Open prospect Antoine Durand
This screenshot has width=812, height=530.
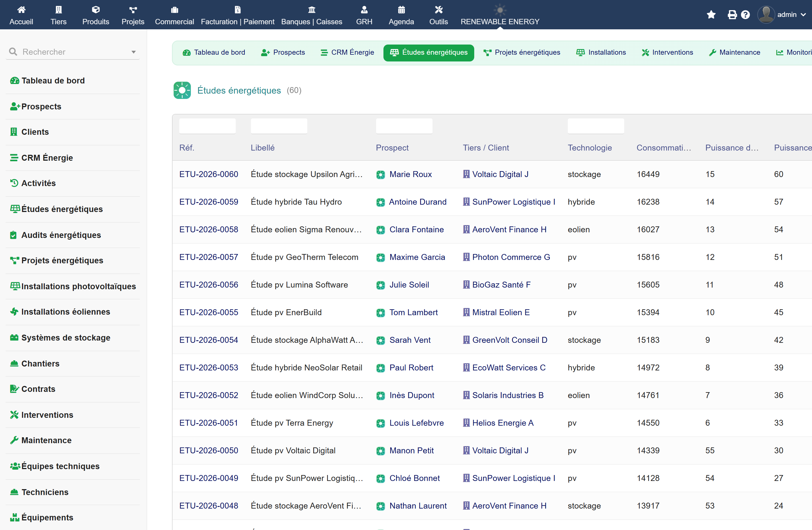tap(418, 202)
